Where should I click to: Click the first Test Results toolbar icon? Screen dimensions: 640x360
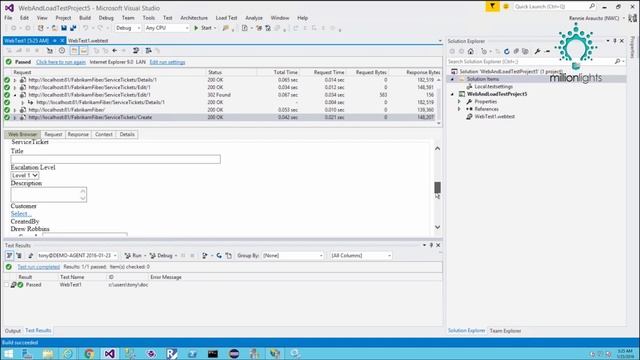(9, 256)
